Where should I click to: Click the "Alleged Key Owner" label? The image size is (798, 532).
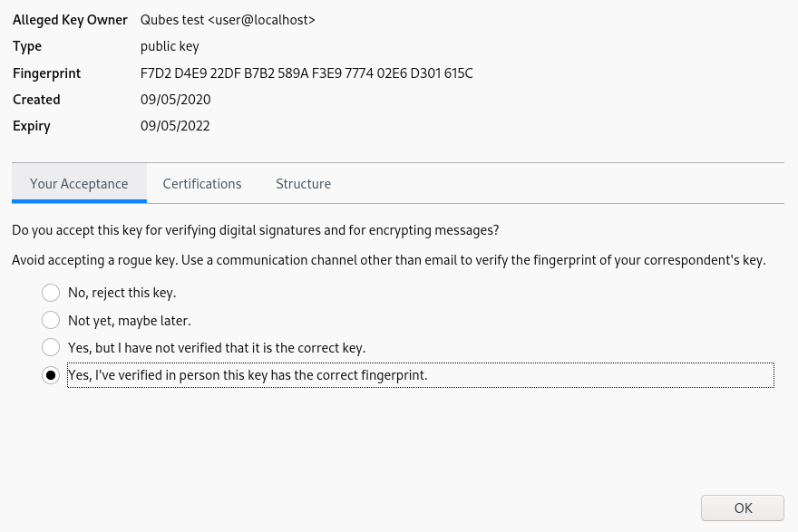coord(70,20)
